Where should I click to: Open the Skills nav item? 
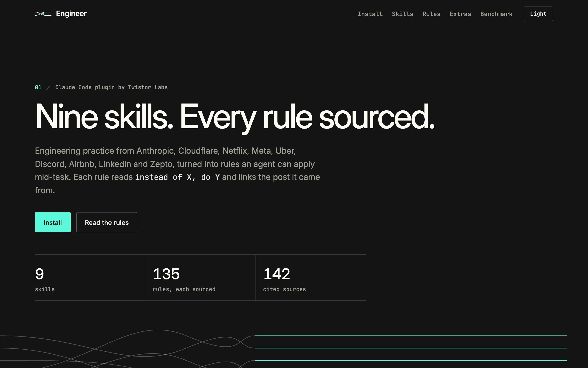coord(402,14)
